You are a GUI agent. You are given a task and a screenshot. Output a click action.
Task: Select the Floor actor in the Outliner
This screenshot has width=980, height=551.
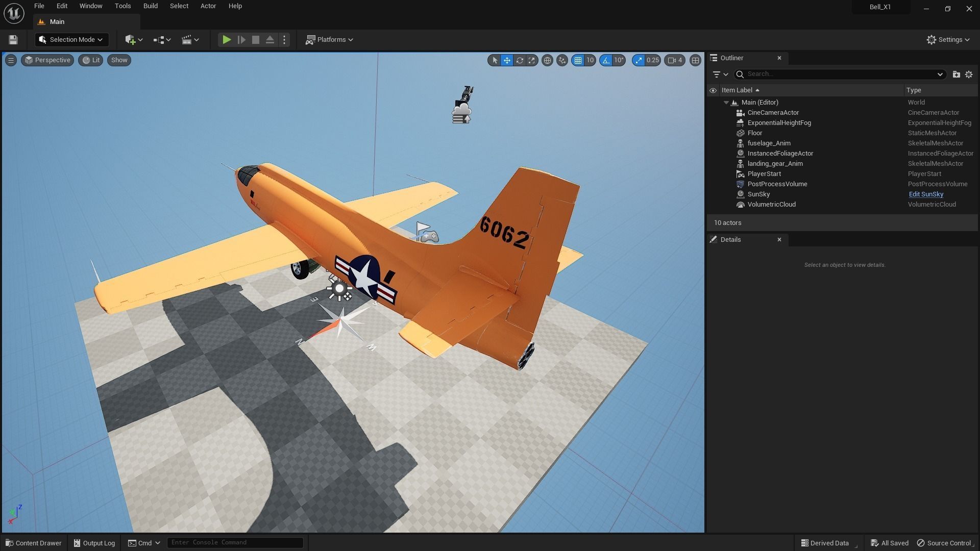[842, 133]
